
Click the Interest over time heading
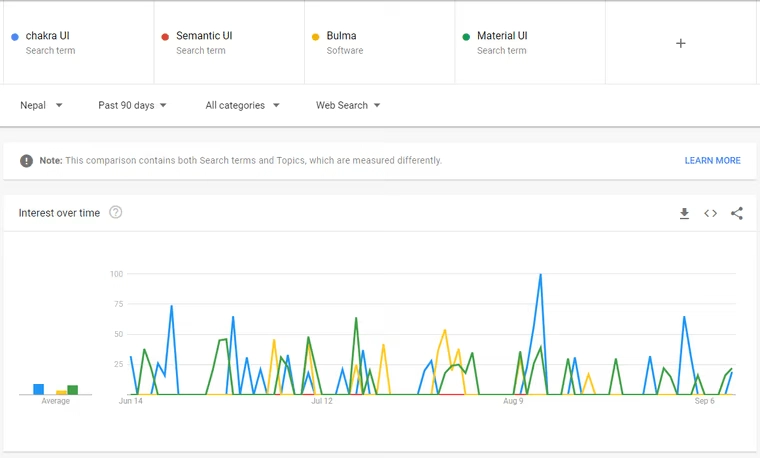[59, 213]
